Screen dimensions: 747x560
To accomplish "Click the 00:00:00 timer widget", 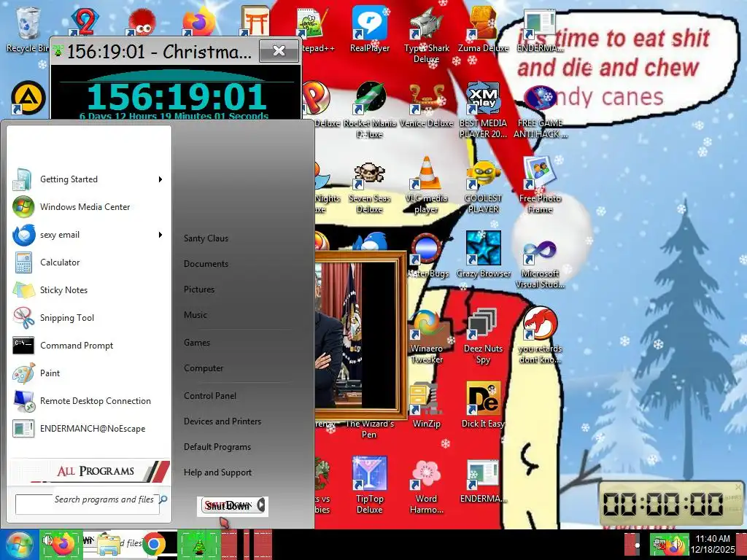I will pyautogui.click(x=671, y=504).
